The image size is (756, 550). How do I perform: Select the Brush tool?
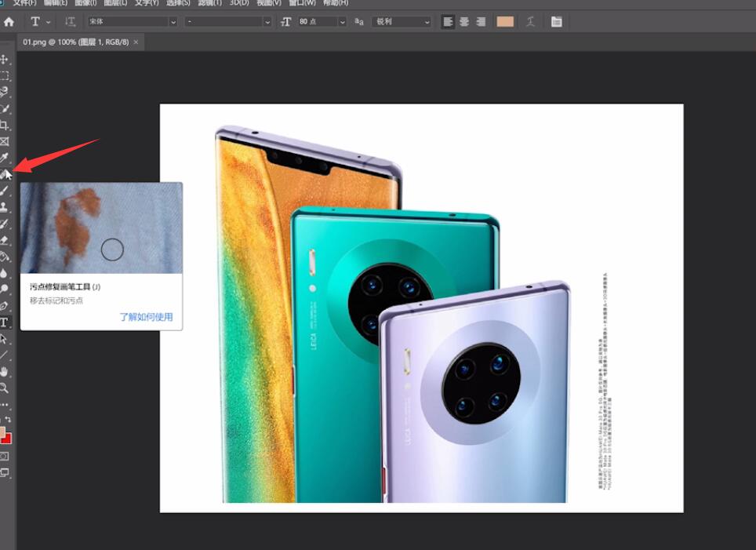coord(5,191)
